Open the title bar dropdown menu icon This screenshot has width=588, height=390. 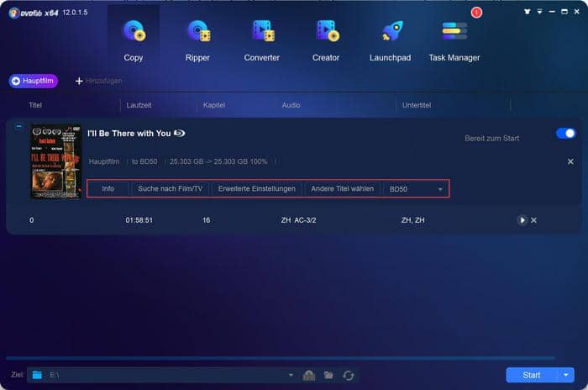(539, 12)
